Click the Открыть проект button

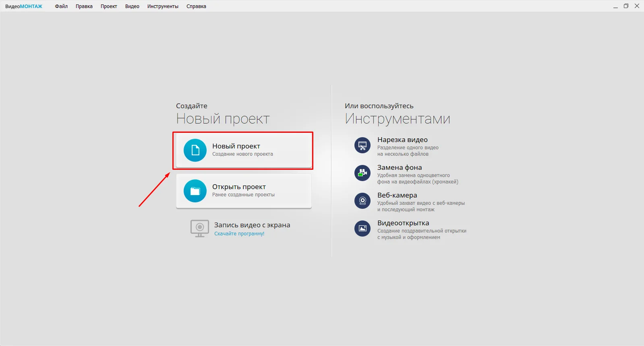(244, 191)
